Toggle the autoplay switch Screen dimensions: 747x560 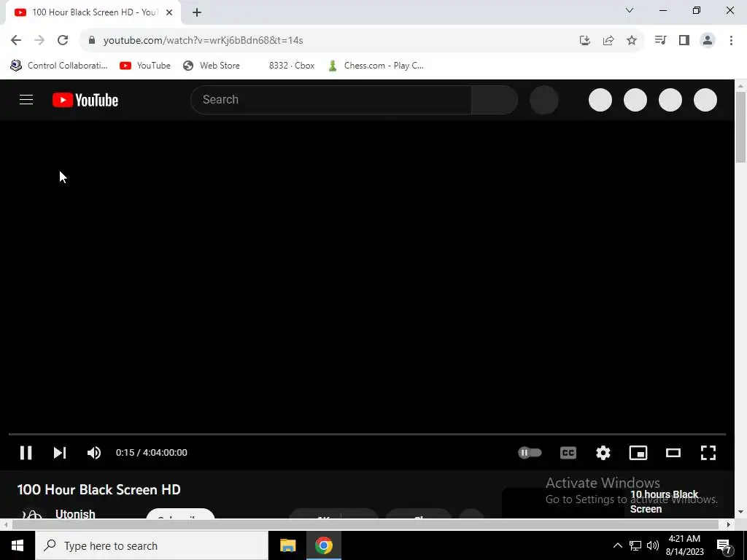pyautogui.click(x=530, y=452)
